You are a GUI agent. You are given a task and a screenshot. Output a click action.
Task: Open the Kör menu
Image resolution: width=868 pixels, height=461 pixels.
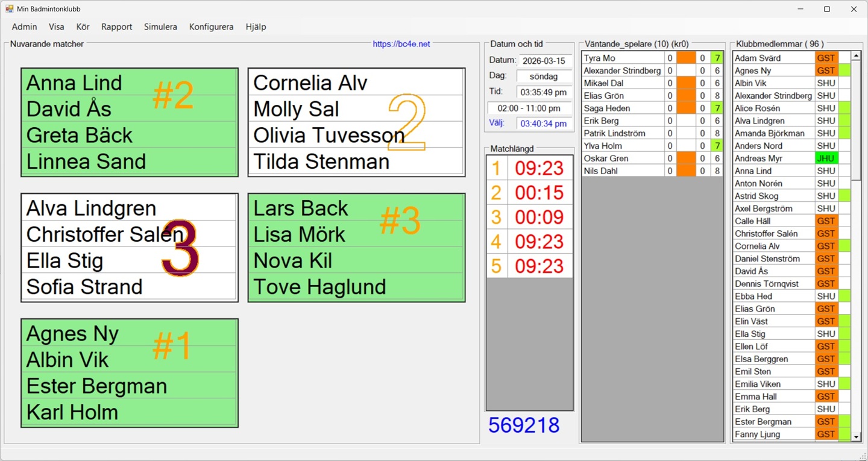[83, 27]
